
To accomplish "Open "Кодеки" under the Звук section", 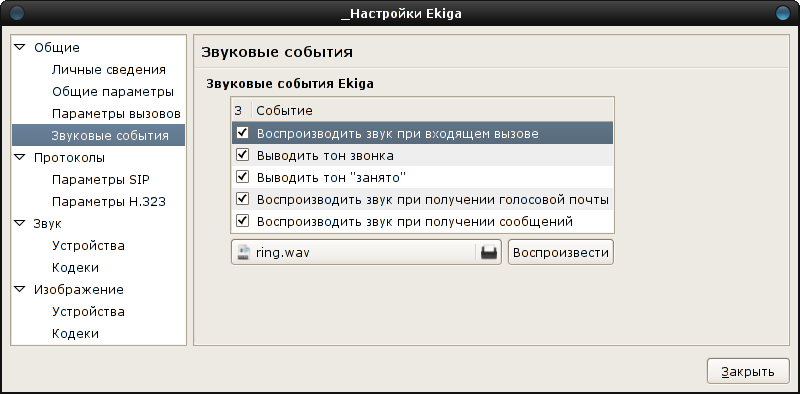I will coord(75,267).
